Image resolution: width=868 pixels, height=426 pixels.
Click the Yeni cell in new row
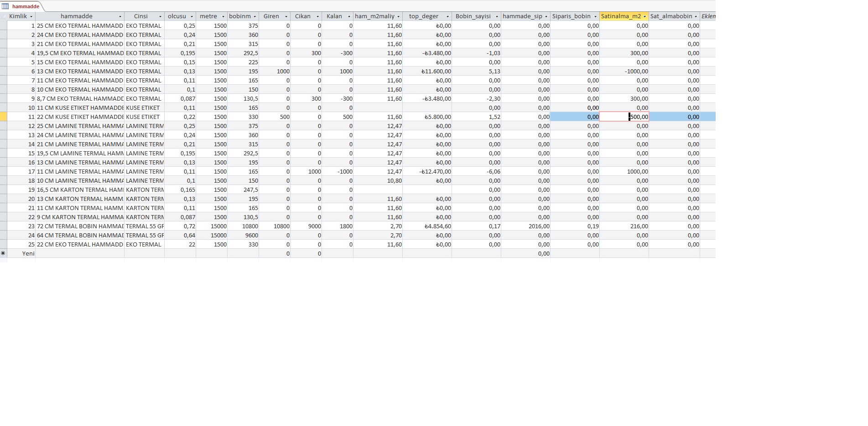tap(21, 253)
